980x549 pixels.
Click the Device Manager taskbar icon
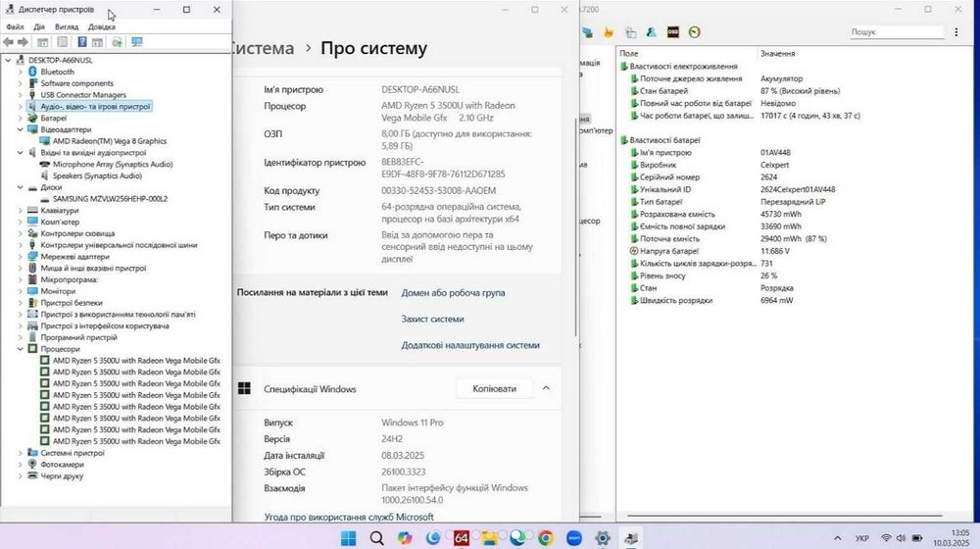[x=630, y=538]
